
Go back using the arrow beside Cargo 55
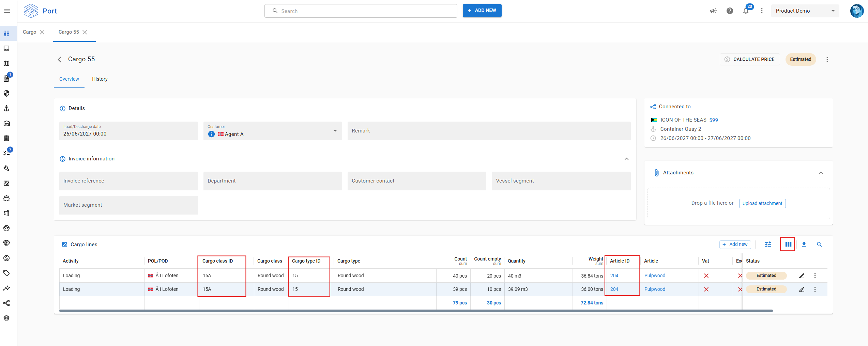click(60, 60)
